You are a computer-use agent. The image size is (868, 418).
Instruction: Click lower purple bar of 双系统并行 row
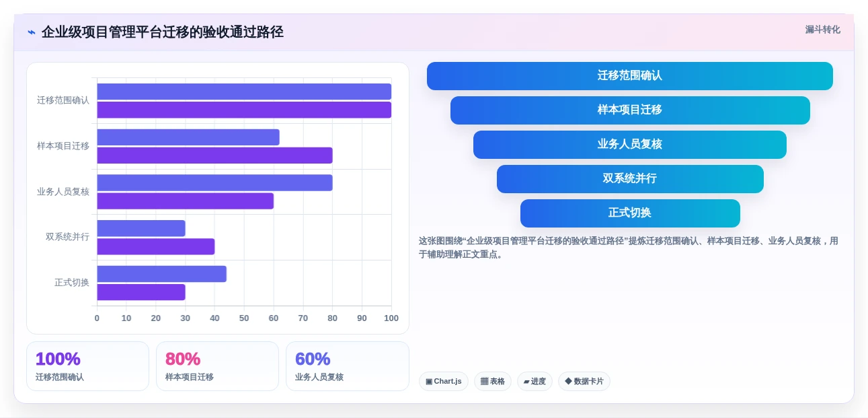pos(156,246)
